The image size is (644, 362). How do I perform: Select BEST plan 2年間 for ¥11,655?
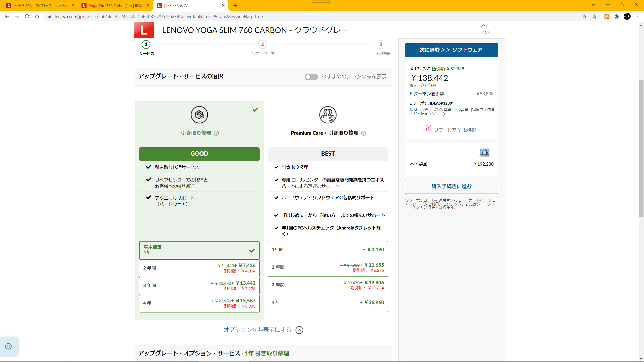[328, 267]
